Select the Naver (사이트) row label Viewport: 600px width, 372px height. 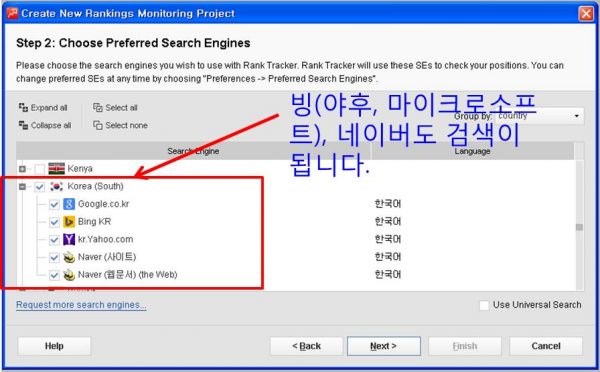pos(107,257)
